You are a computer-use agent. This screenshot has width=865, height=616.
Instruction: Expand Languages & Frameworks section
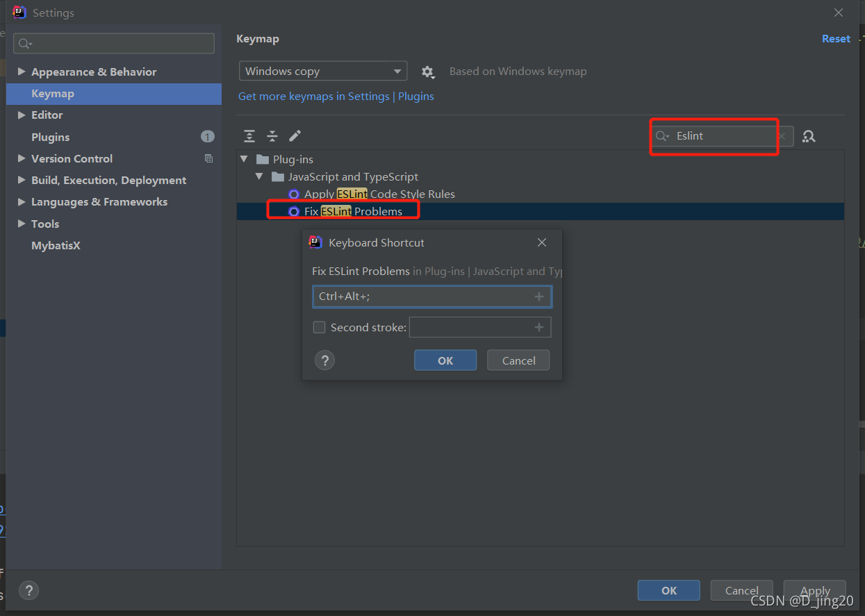[x=22, y=201]
